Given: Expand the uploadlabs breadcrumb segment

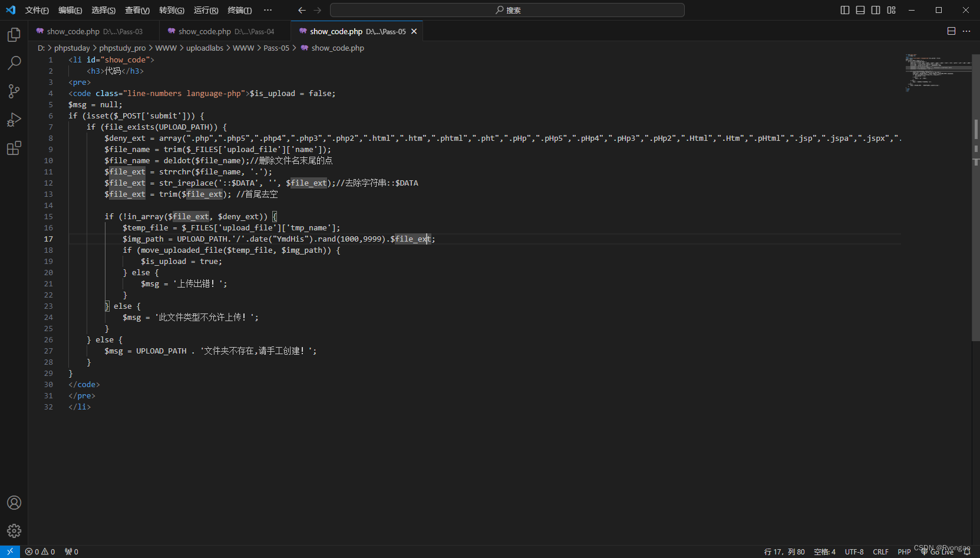Looking at the screenshot, I should (x=204, y=48).
